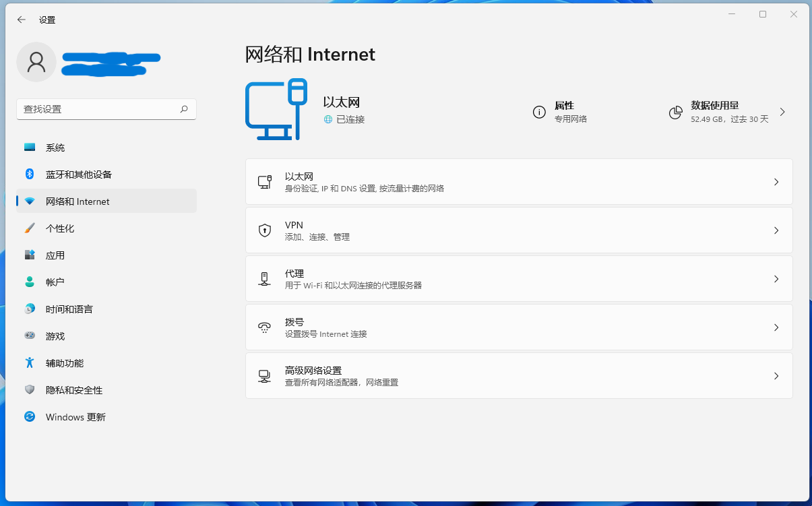
Task: Open 高级网络设置 adapters and reset
Action: (x=519, y=376)
